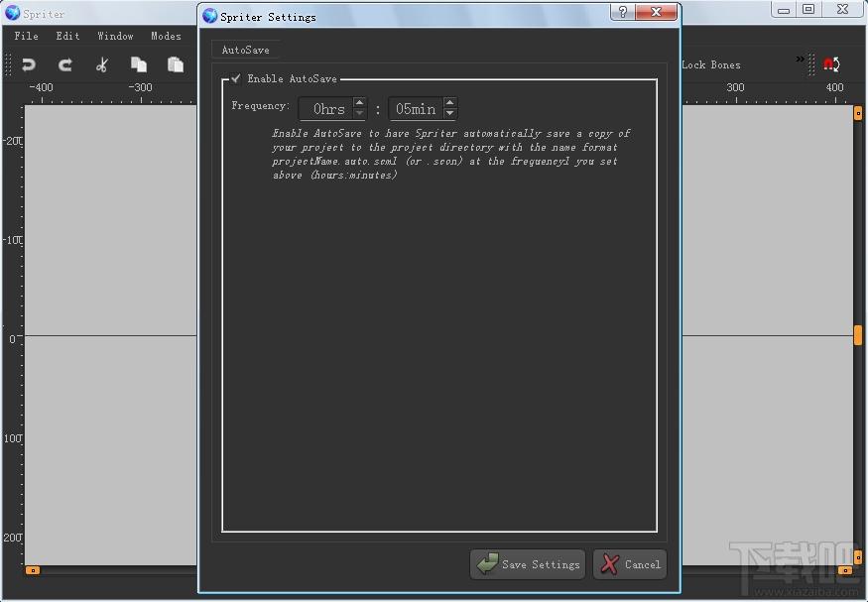Open the Window menu

click(115, 36)
